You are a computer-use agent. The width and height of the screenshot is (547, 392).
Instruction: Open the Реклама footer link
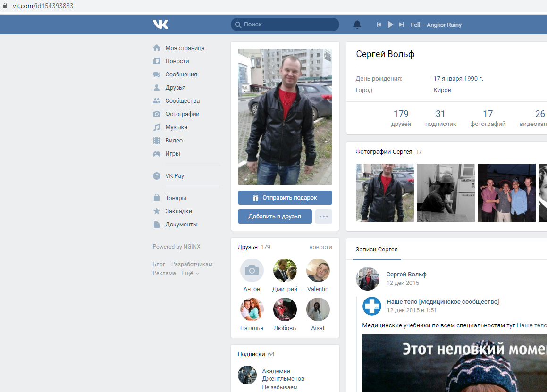point(164,273)
